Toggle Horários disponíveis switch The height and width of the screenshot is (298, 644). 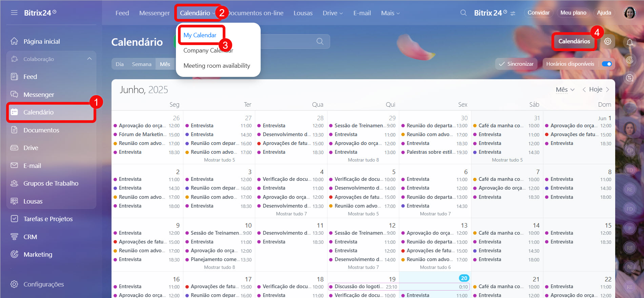click(607, 64)
